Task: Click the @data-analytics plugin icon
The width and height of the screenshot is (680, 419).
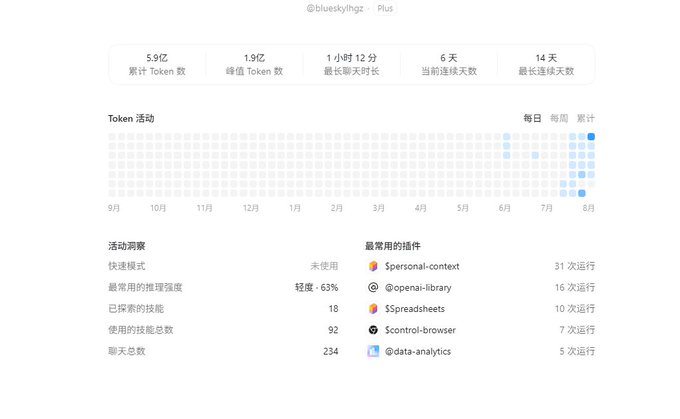Action: [x=373, y=351]
